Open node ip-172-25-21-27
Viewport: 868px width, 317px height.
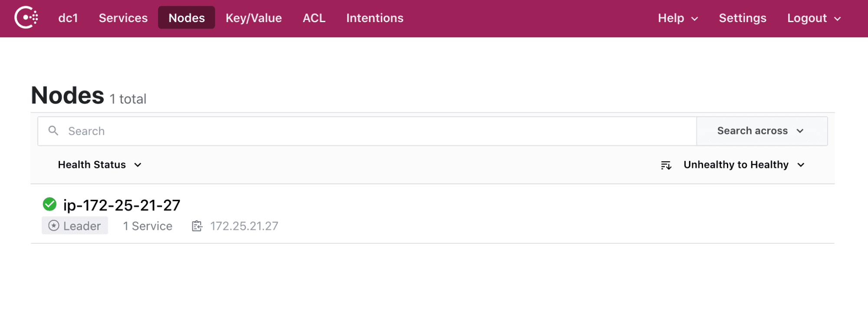click(x=122, y=205)
